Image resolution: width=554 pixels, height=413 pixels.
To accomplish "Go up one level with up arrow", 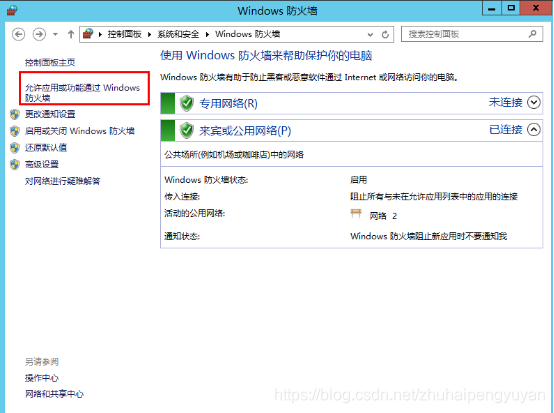I will (x=71, y=34).
